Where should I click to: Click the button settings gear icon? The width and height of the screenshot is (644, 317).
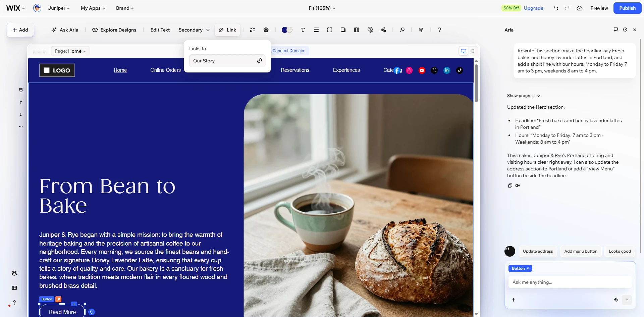pos(266,30)
